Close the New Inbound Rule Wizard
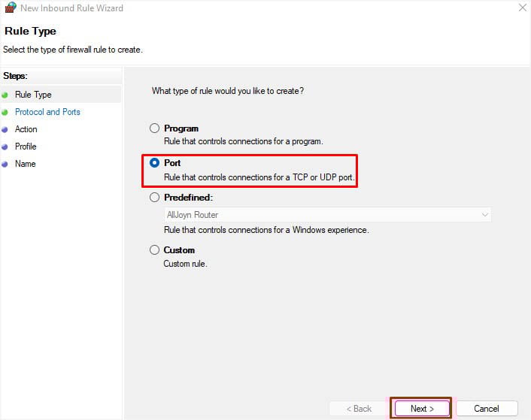The height and width of the screenshot is (420, 531). pos(522,8)
